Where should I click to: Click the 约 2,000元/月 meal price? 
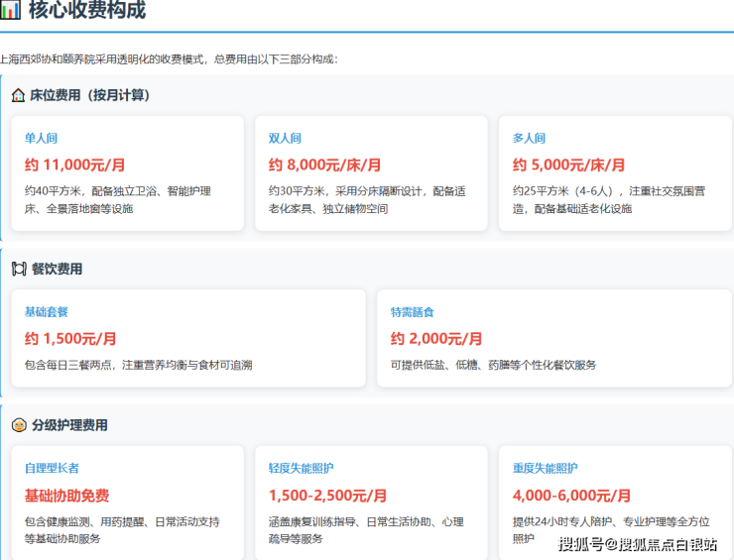436,339
